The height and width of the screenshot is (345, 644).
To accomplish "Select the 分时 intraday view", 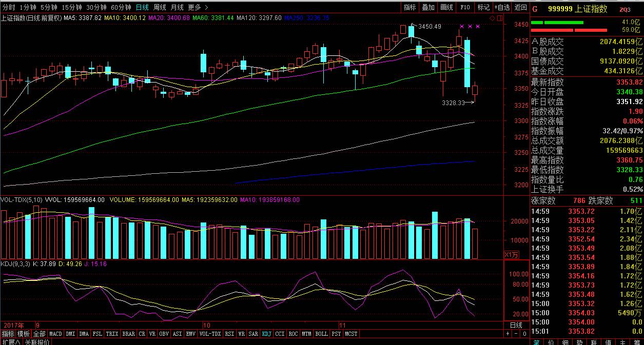I will (x=9, y=7).
